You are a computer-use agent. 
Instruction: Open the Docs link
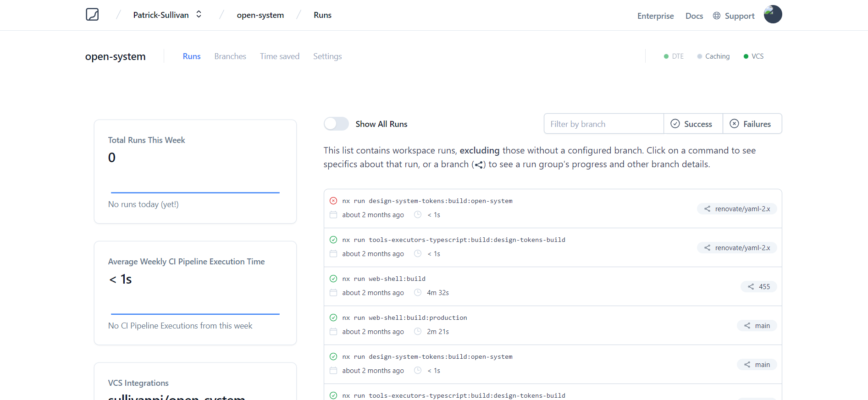694,16
